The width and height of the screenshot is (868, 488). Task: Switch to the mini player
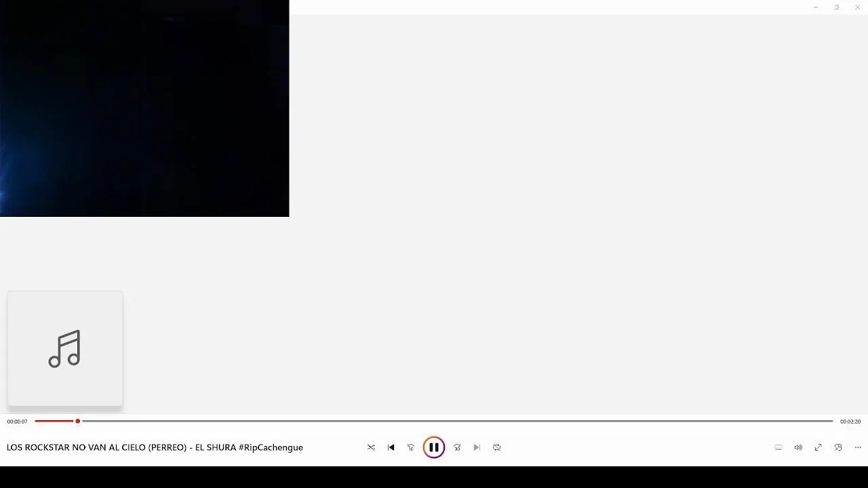click(x=838, y=447)
